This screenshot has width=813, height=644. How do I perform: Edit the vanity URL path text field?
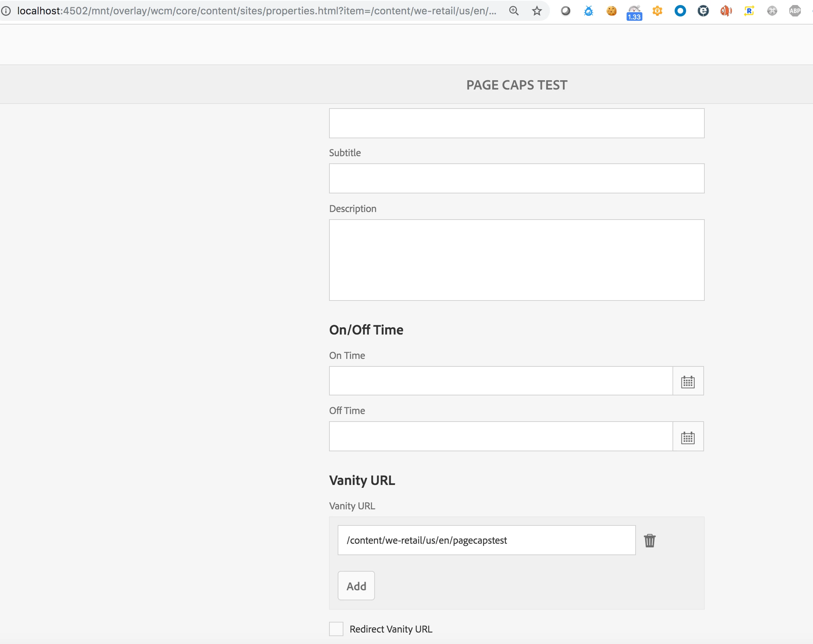(486, 540)
